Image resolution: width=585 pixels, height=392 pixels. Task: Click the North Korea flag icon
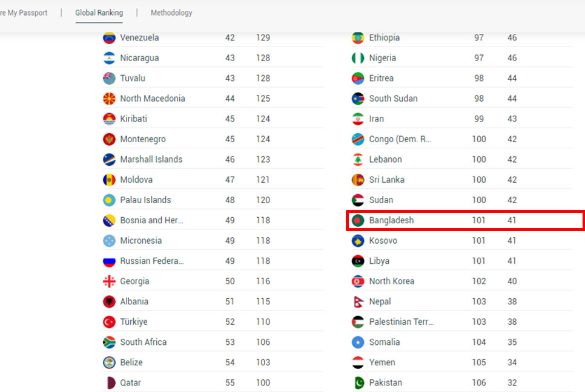coord(358,281)
